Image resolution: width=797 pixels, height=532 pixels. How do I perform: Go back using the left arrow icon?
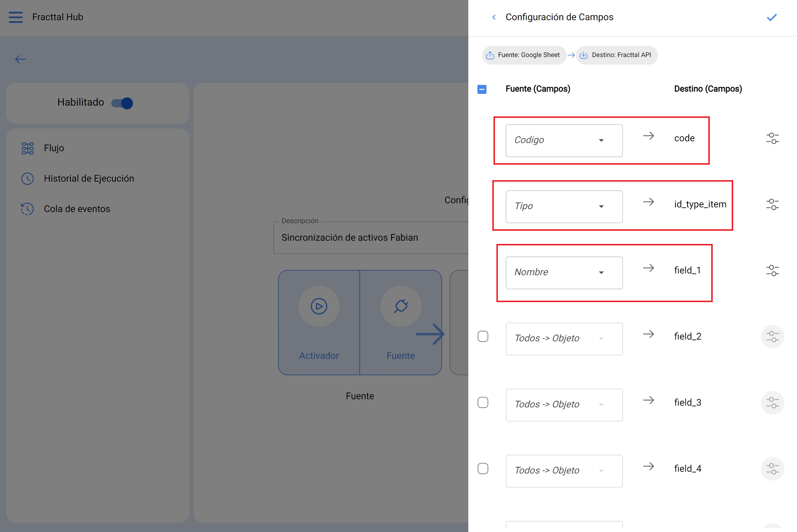coord(20,59)
